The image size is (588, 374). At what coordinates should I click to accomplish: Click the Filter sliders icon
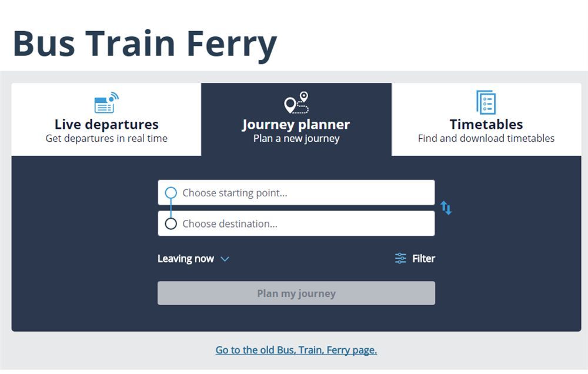point(400,259)
